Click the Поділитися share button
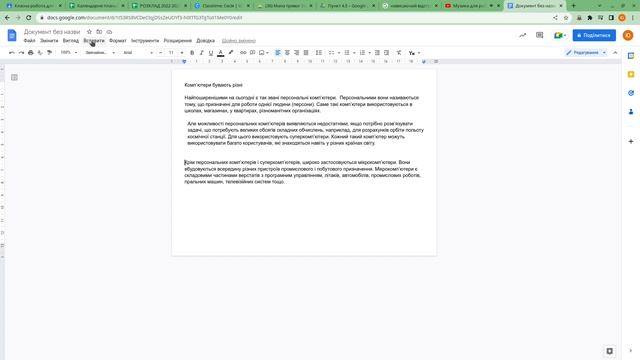 click(x=594, y=36)
